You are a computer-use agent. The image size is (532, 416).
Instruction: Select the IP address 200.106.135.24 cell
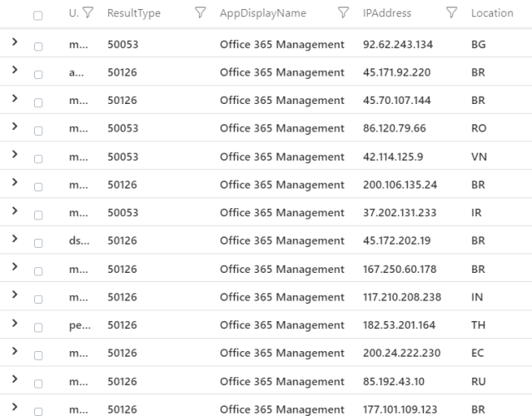coord(400,185)
